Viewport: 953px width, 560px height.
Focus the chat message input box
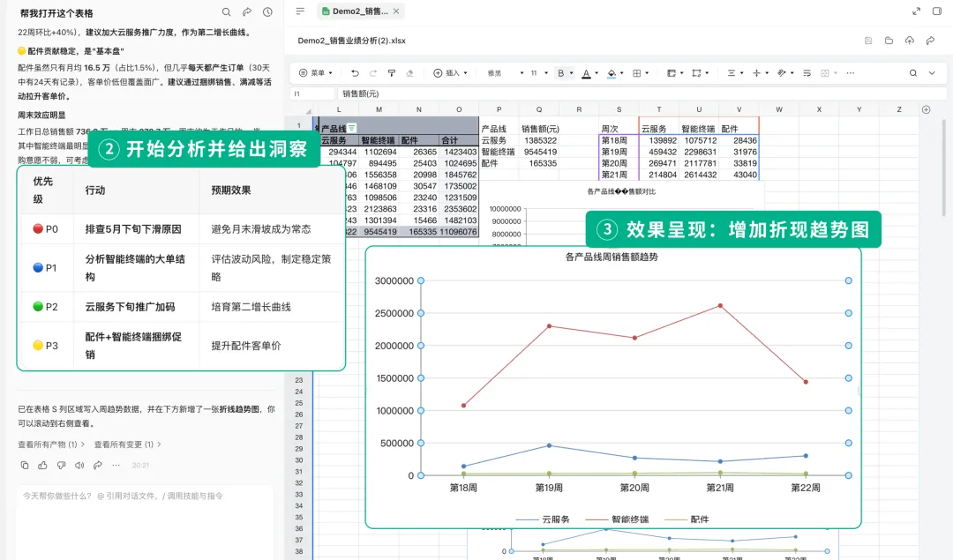point(146,521)
